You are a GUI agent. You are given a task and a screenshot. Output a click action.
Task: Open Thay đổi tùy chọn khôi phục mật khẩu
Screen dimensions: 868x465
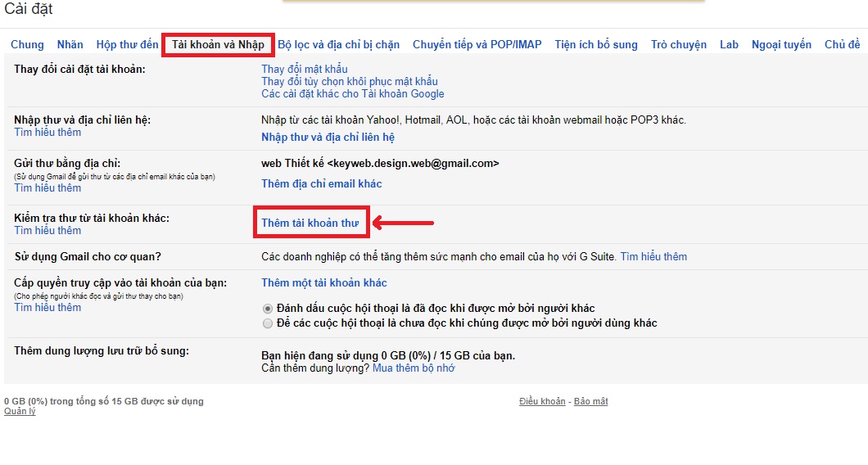[350, 81]
